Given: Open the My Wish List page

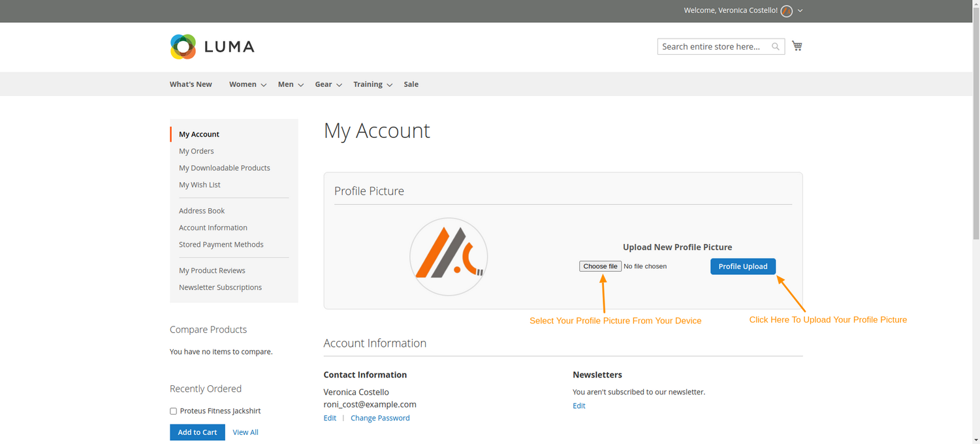Looking at the screenshot, I should coord(199,185).
